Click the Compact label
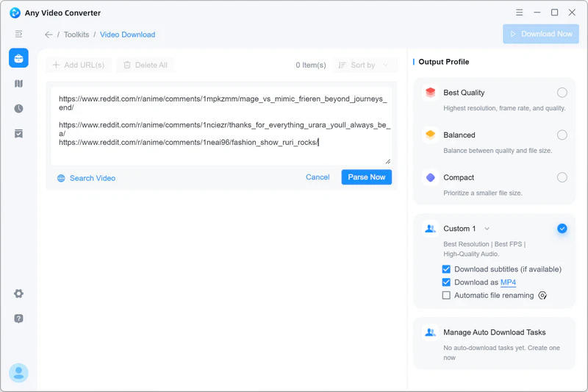Image resolution: width=588 pixels, height=392 pixels. 459,177
